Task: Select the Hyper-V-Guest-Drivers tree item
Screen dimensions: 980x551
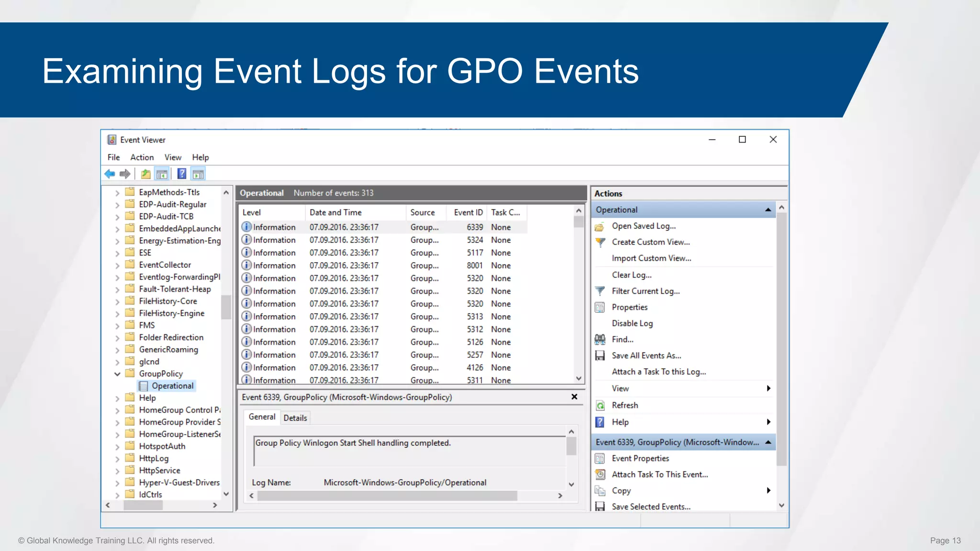Action: pyautogui.click(x=179, y=483)
